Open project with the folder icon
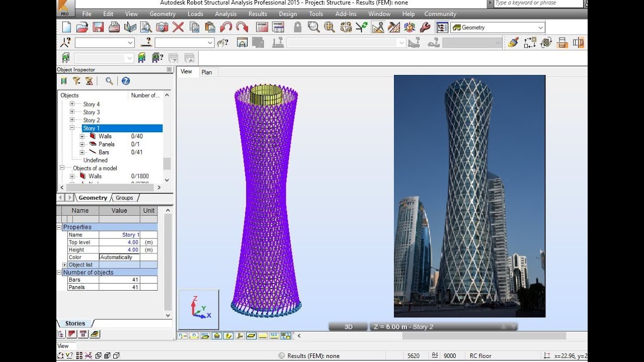Viewport: 644px width, 362px height. (x=82, y=27)
